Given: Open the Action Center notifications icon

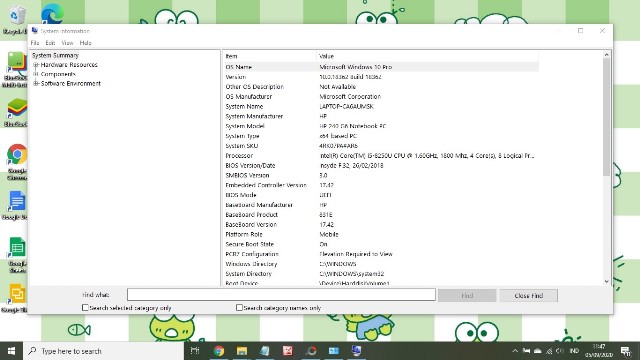Looking at the screenshot, I should point(626,351).
